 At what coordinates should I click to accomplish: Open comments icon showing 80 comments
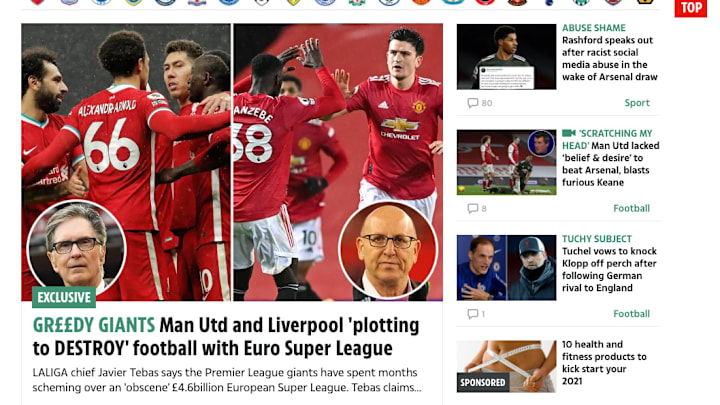pos(472,103)
